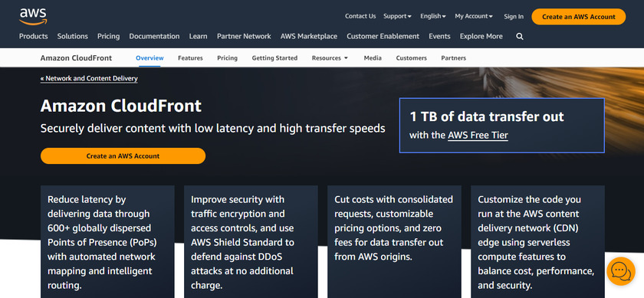Open the Resources dropdown in subnav
The image size is (644, 298).
(330, 58)
